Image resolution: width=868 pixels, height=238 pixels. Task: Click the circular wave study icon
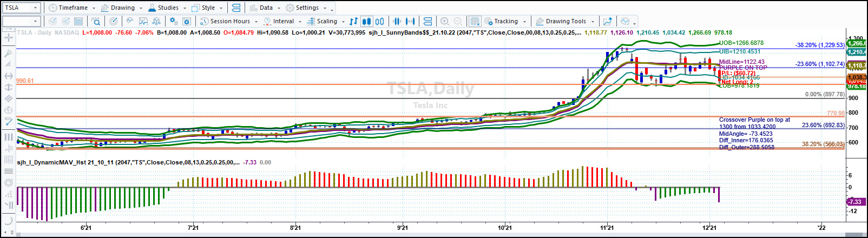[130, 21]
